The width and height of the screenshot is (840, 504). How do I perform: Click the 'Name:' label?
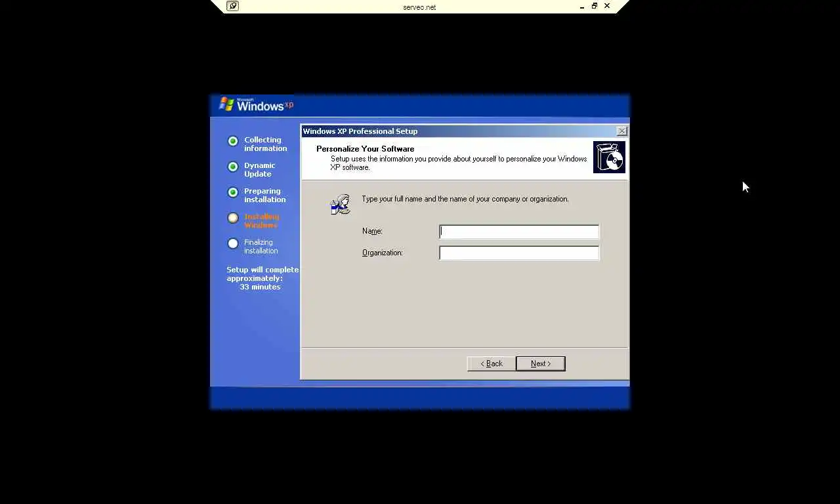click(372, 231)
